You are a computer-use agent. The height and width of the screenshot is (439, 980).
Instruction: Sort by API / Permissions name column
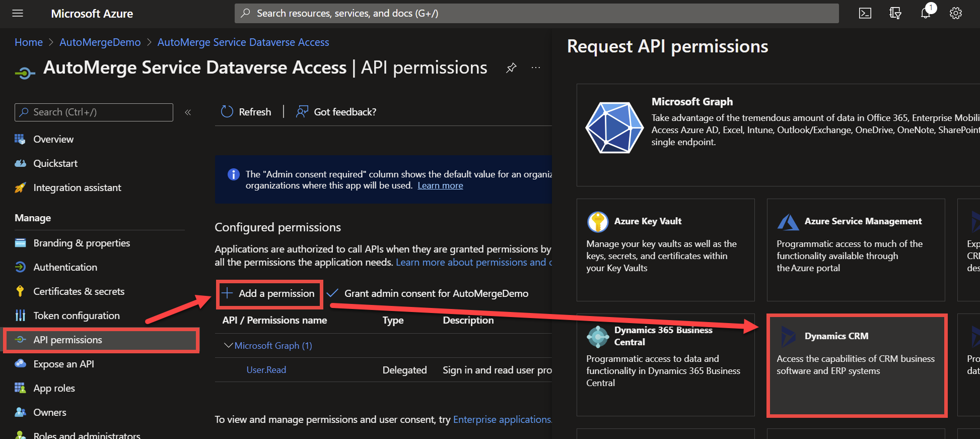275,321
